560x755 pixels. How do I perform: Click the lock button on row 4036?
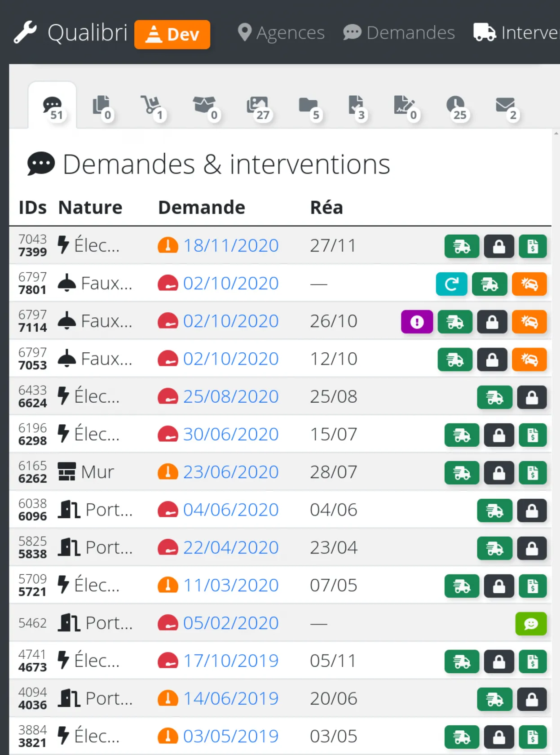[x=532, y=699]
